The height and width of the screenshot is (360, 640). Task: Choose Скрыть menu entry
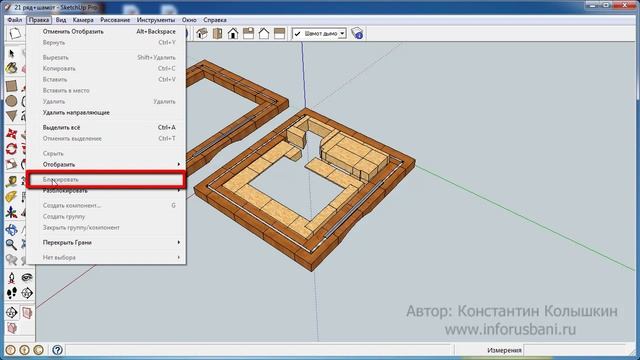106,153
